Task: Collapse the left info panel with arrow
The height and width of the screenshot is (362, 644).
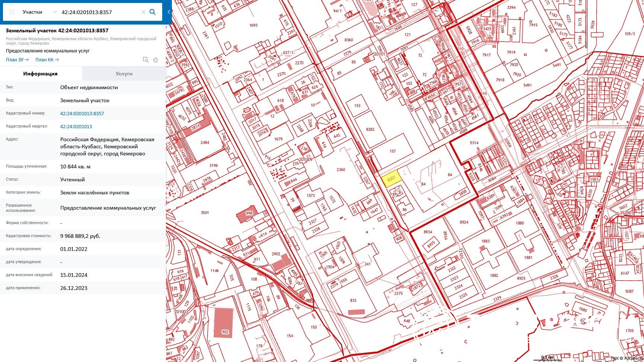Action: tap(169, 12)
